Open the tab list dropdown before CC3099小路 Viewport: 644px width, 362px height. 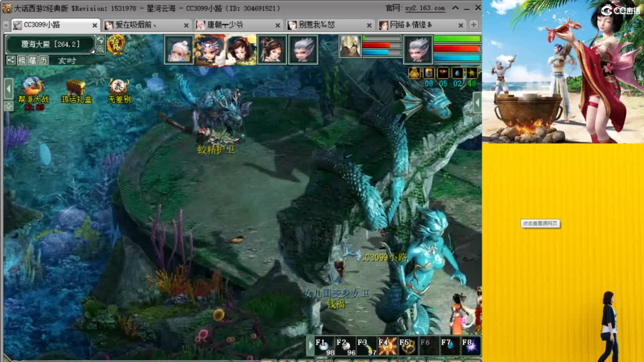(6, 25)
